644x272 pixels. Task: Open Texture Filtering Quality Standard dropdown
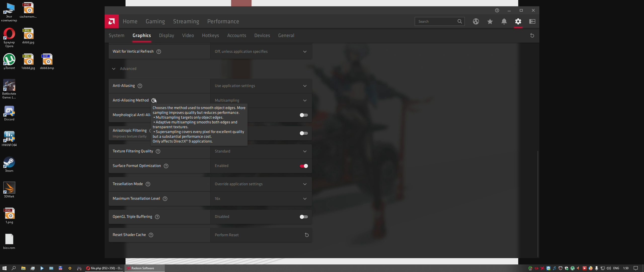pos(261,151)
